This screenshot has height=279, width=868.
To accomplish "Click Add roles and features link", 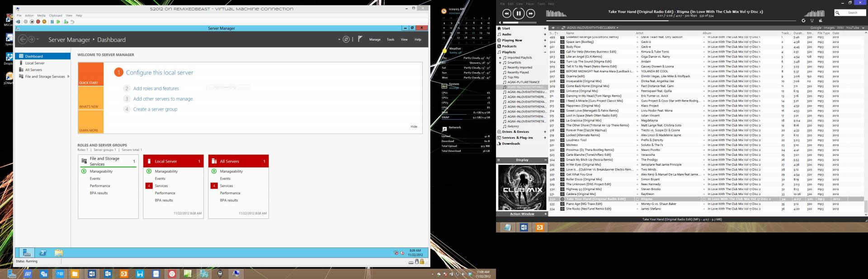I will [156, 88].
